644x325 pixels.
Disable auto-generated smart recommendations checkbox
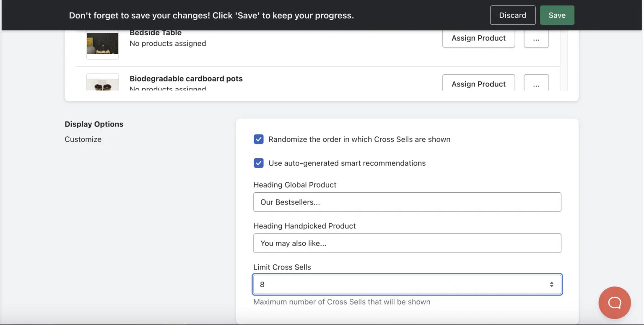tap(259, 163)
